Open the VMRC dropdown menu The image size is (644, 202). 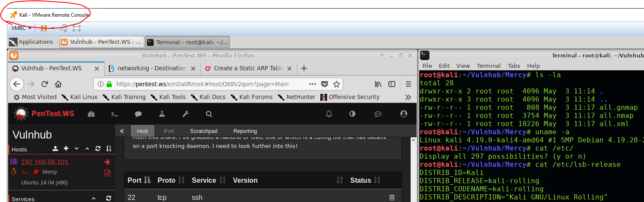coord(21,28)
